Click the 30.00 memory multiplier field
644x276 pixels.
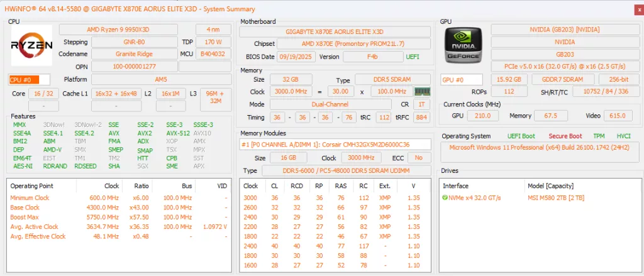point(340,91)
